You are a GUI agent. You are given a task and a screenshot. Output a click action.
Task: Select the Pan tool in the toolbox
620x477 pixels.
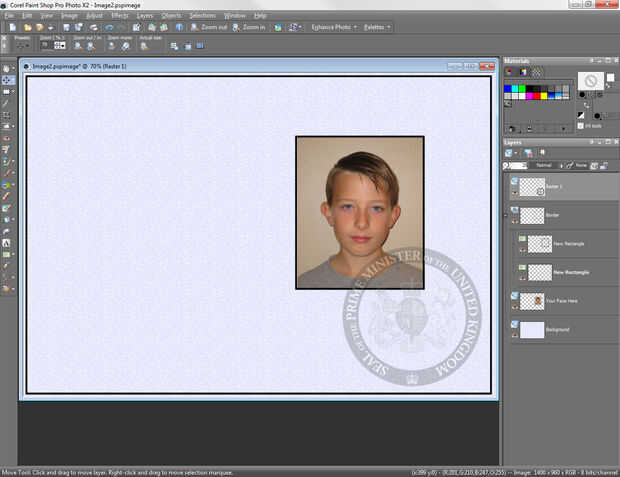pyautogui.click(x=8, y=68)
